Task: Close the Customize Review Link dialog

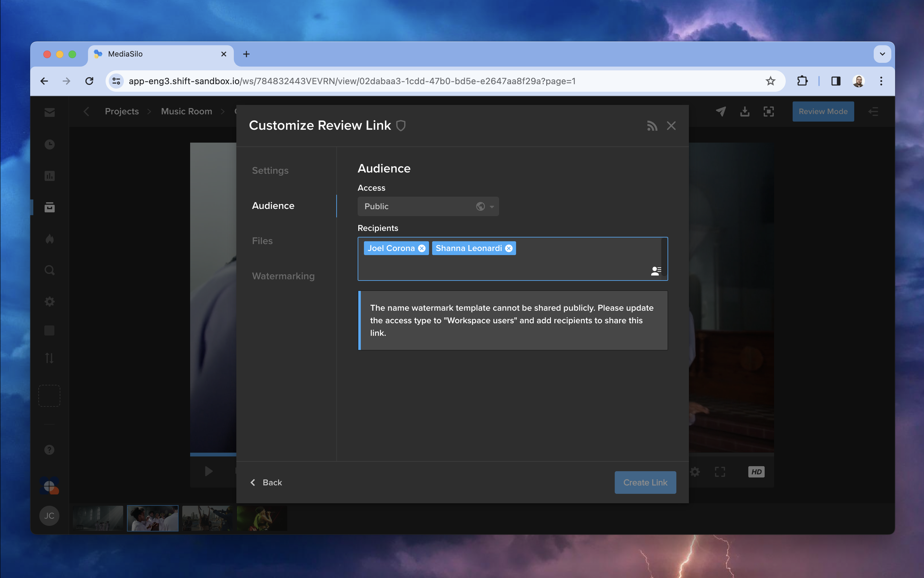Action: point(671,126)
